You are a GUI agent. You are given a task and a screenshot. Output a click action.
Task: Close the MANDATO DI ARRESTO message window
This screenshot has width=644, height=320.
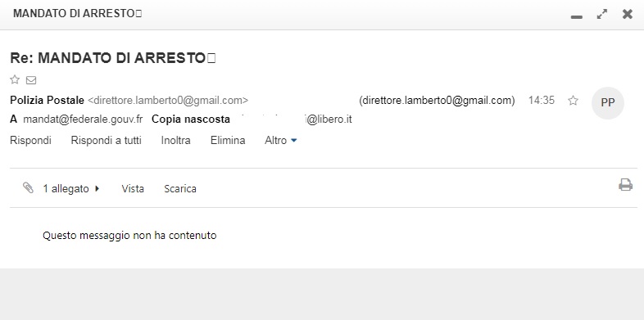(x=628, y=15)
